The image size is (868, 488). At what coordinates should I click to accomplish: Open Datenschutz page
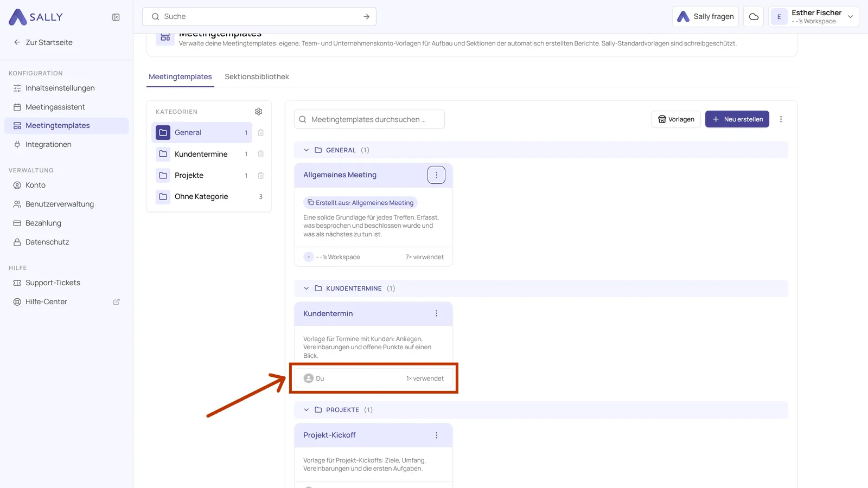click(x=66, y=242)
